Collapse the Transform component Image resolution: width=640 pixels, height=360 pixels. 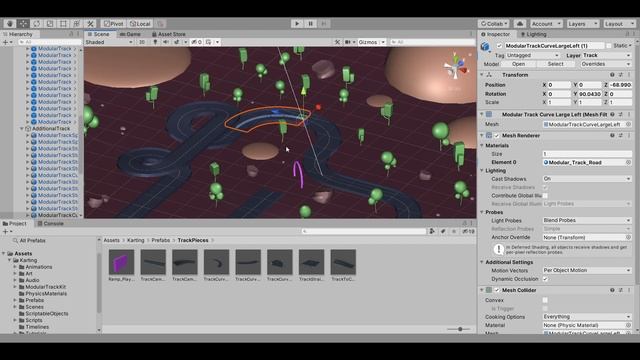(x=482, y=75)
